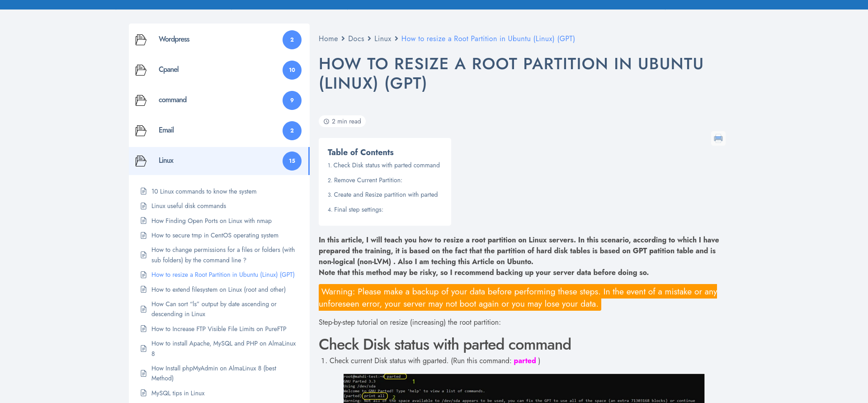The width and height of the screenshot is (868, 403).
Task: Open How to extend filesystem on Linux
Action: pos(218,290)
